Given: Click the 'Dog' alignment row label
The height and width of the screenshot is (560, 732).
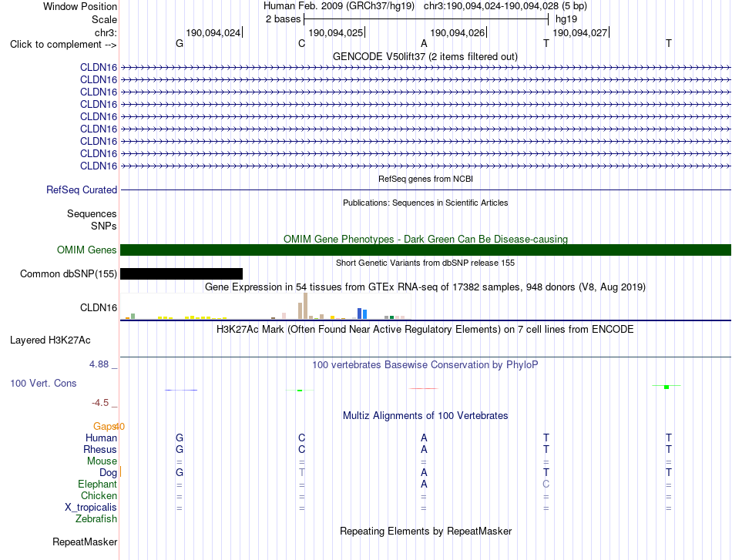Looking at the screenshot, I should coord(109,473).
